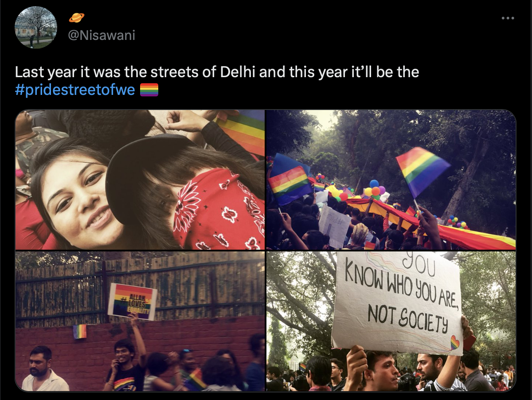Open the photo with brick wall and bamboo fence
This screenshot has width=532, height=400.
[x=140, y=322]
